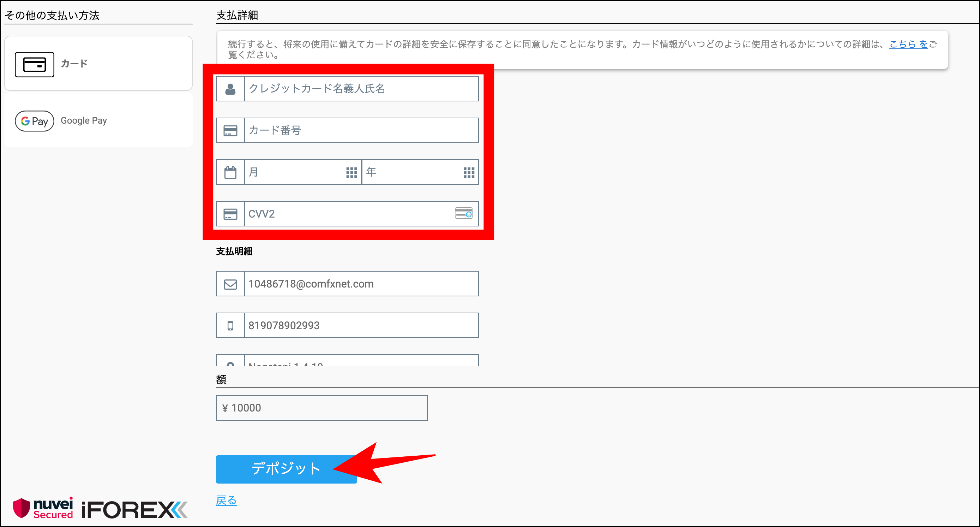The image size is (980, 527).
Task: Click the ¥10000 amount field
Action: coord(321,407)
